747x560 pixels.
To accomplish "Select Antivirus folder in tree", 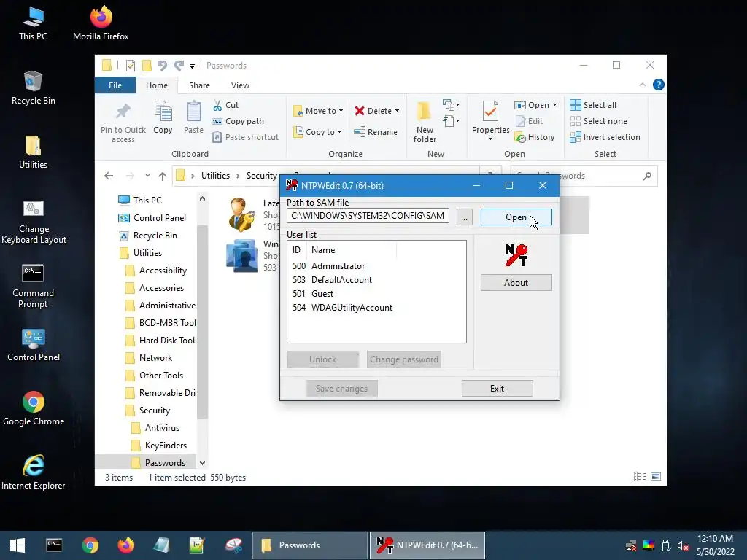I will pyautogui.click(x=162, y=428).
